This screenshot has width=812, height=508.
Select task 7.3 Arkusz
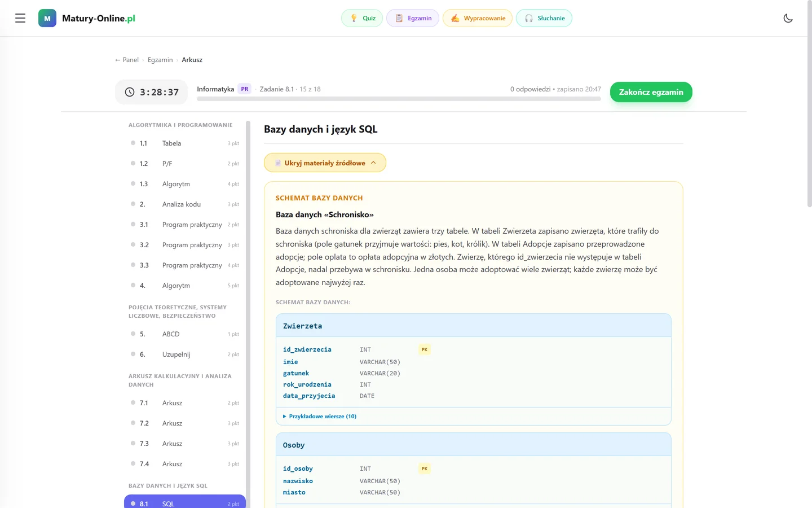185,444
